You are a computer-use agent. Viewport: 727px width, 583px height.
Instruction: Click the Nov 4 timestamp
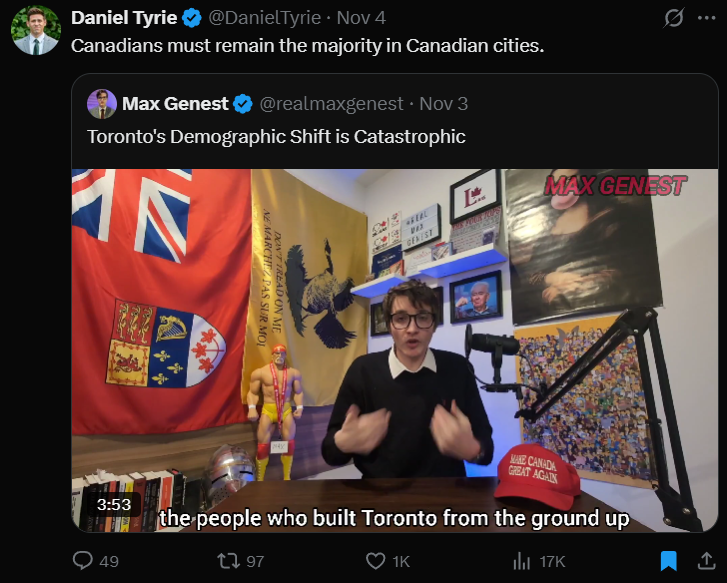click(361, 18)
